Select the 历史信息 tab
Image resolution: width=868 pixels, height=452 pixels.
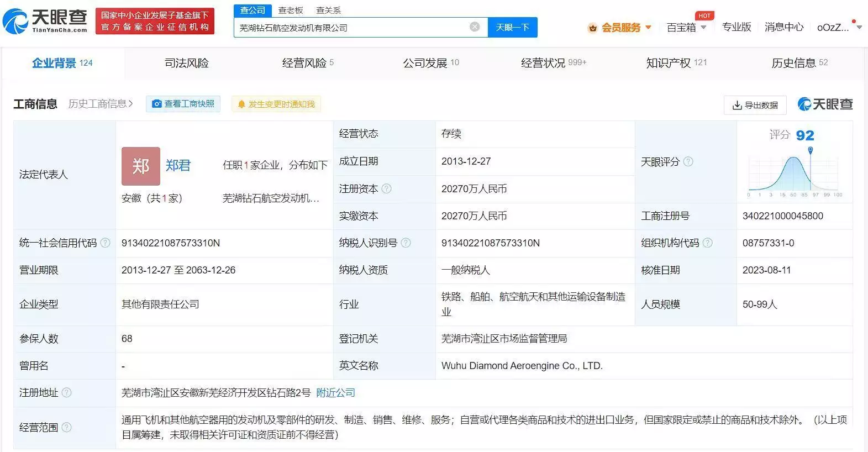click(799, 63)
